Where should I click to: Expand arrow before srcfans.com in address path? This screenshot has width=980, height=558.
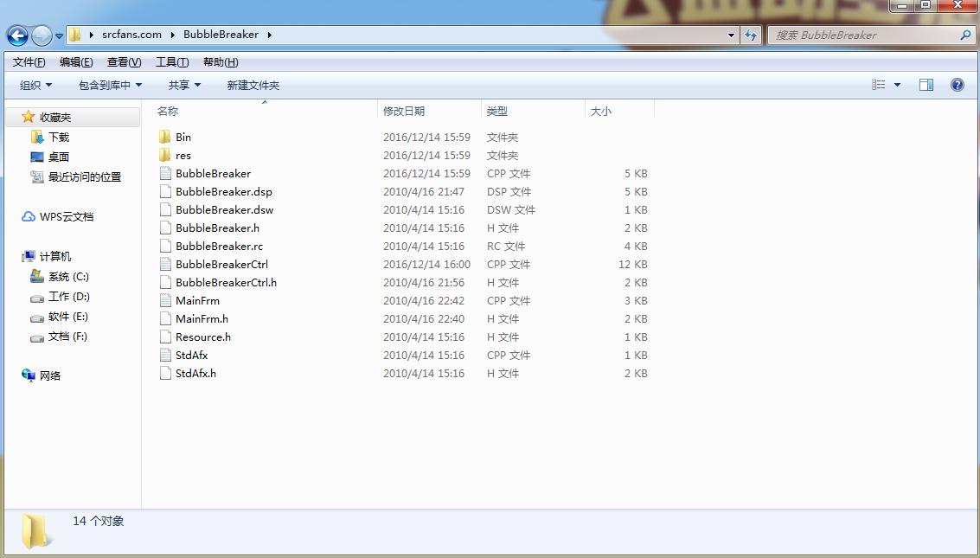click(x=92, y=35)
